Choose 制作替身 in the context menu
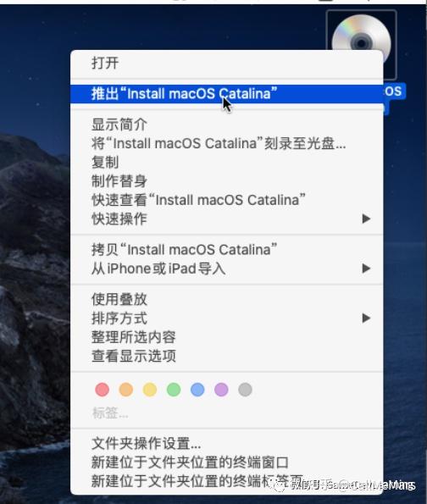Screen dimensions: 427x504 click(x=227, y=181)
